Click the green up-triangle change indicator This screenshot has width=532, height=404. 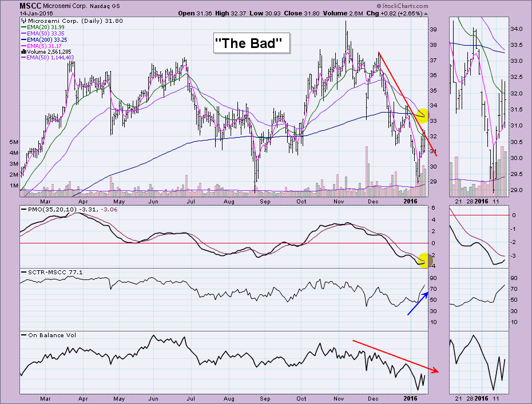tap(426, 14)
